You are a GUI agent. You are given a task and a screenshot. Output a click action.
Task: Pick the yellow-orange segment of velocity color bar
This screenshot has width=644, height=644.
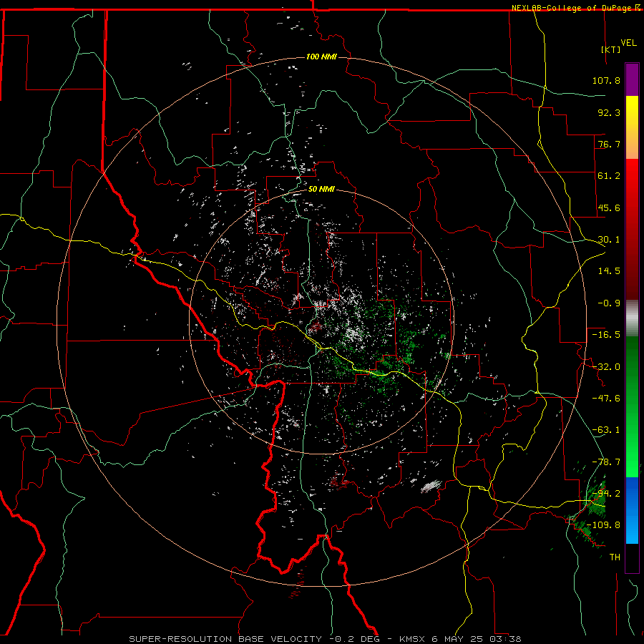coord(632,127)
